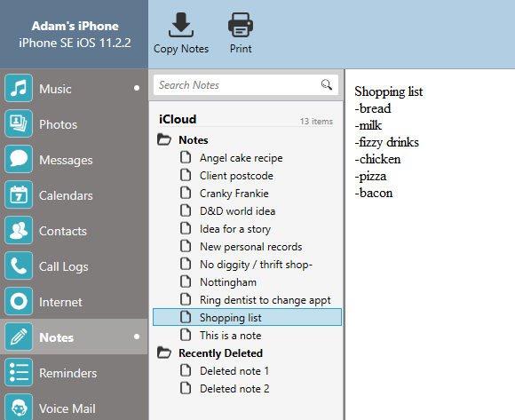Click the '-bacon' line in note

(374, 193)
